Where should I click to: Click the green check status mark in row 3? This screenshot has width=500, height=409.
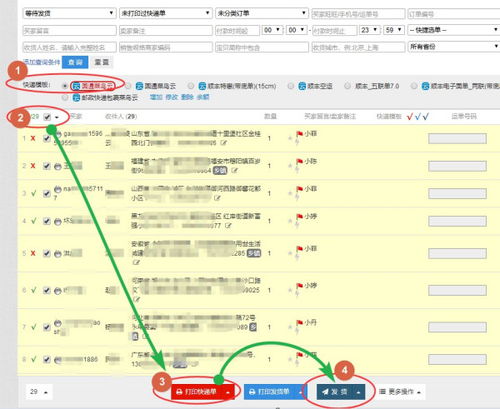[34, 193]
